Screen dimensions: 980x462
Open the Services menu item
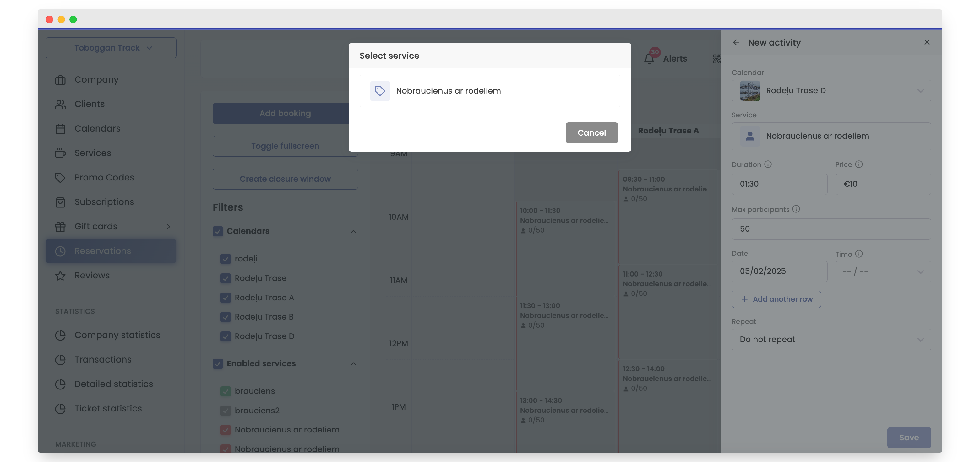click(92, 153)
